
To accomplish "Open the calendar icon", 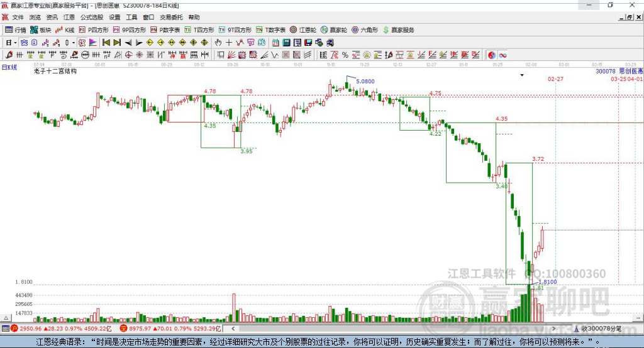I will tap(275, 43).
